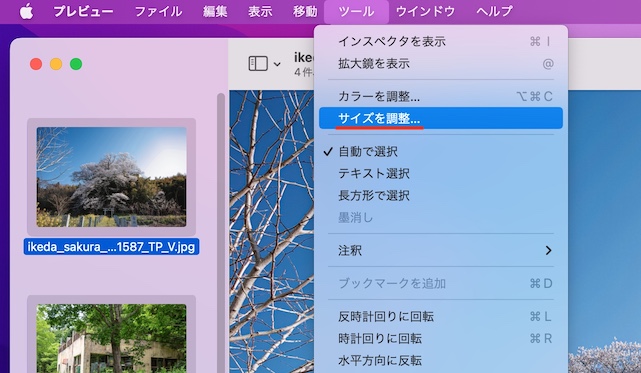Toggle 自動で選択 checked option

coord(441,152)
